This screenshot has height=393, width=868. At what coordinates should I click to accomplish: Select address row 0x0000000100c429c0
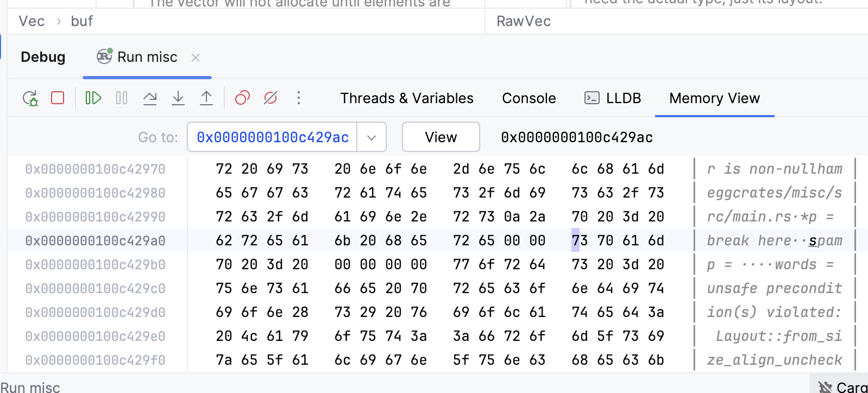point(96,288)
